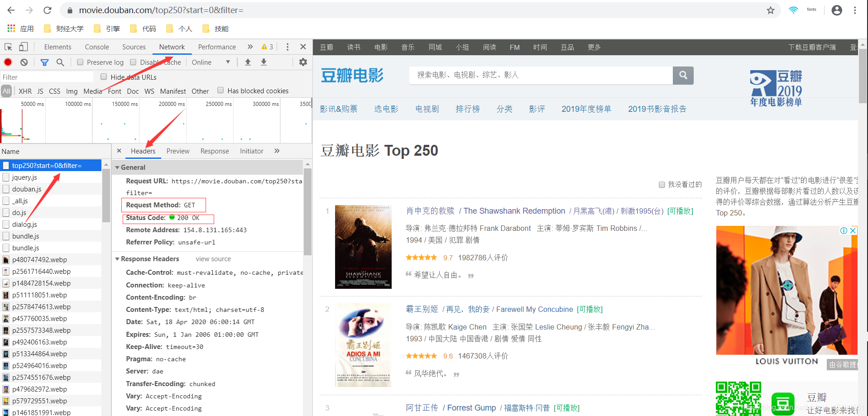Open the apps grid shortcut

tap(11, 29)
